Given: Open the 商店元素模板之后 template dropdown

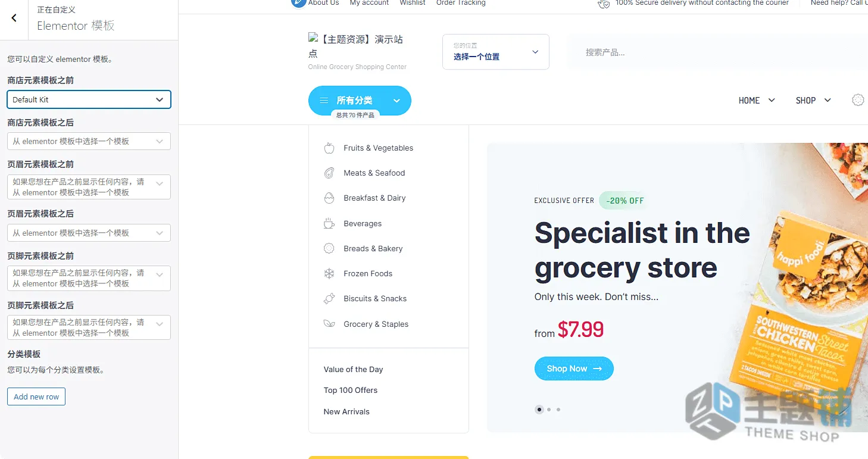Looking at the screenshot, I should (89, 141).
